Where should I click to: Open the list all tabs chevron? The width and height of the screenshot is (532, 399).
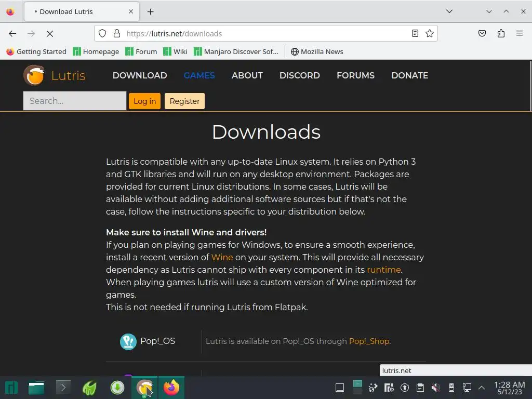click(449, 11)
